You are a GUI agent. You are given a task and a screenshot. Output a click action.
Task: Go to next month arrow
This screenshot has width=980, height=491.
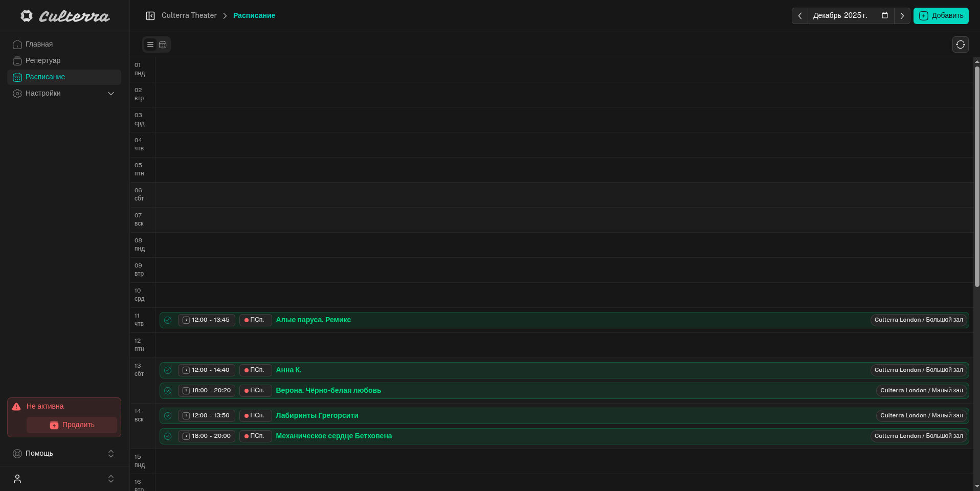pyautogui.click(x=902, y=16)
